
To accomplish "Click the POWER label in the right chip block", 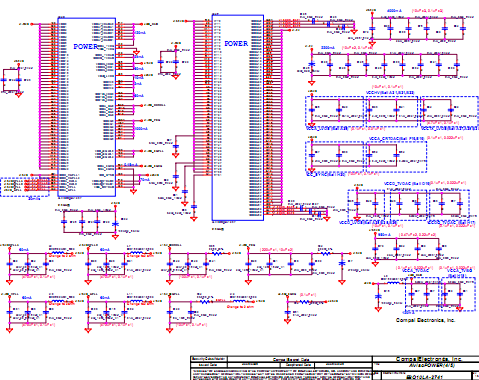I will click(236, 43).
